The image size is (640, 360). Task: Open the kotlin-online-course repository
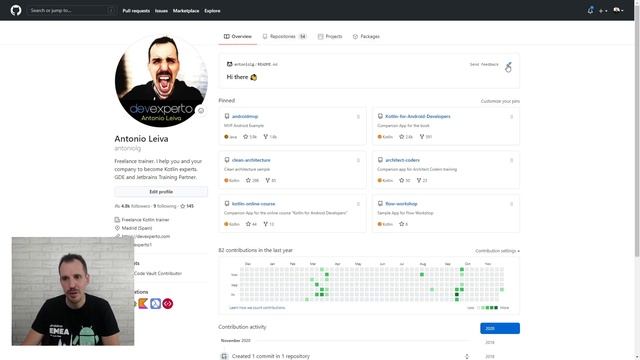pyautogui.click(x=253, y=204)
